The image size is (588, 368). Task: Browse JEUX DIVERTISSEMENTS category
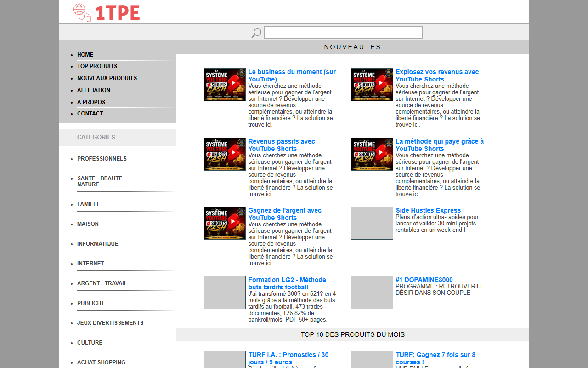(110, 323)
